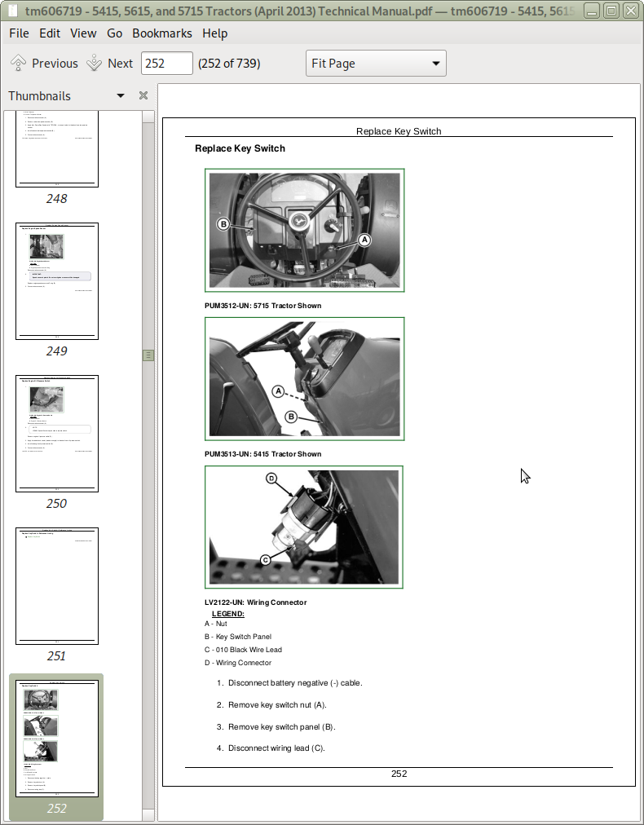Image resolution: width=644 pixels, height=825 pixels.
Task: Open the Bookmarks menu
Action: [x=162, y=33]
